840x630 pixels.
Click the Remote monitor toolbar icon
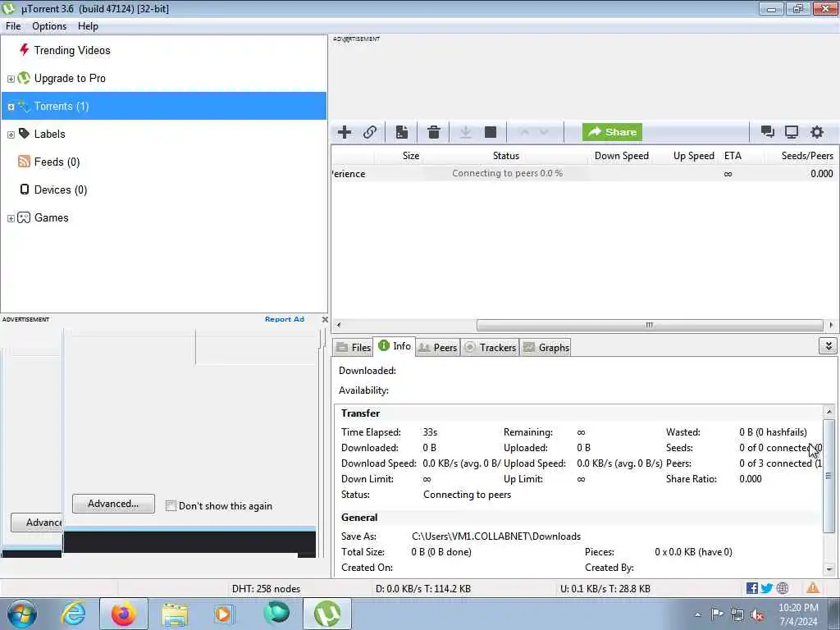click(792, 132)
